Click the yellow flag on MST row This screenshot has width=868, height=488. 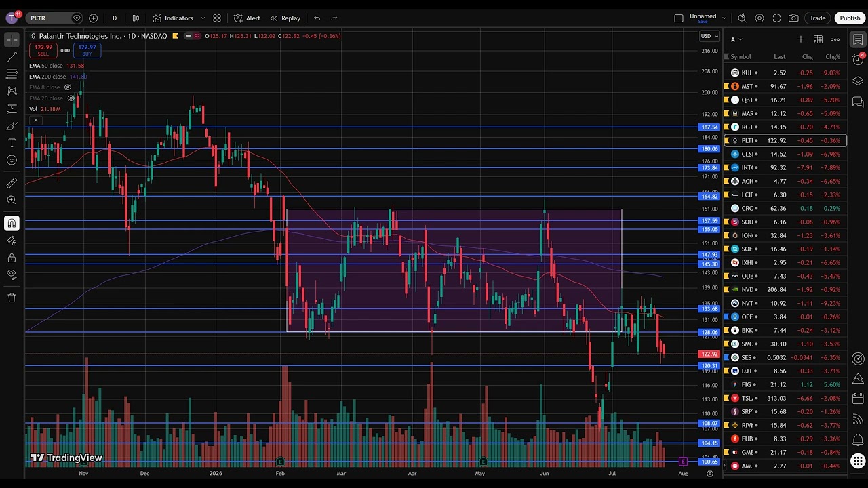pyautogui.click(x=727, y=86)
